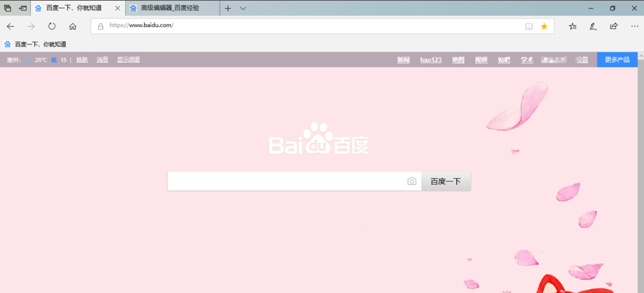Click the page scrollbar up arrow
644x293 pixels.
coord(641,55)
